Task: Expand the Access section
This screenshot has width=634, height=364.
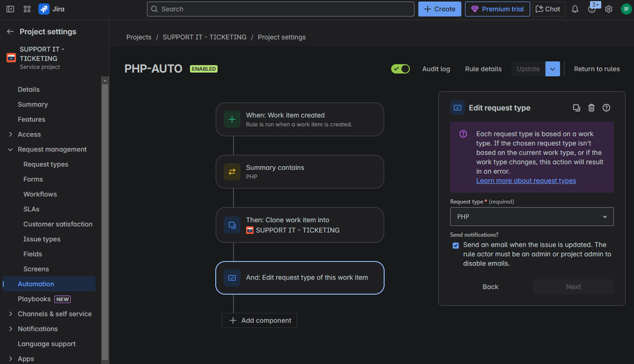Action: 11,134
